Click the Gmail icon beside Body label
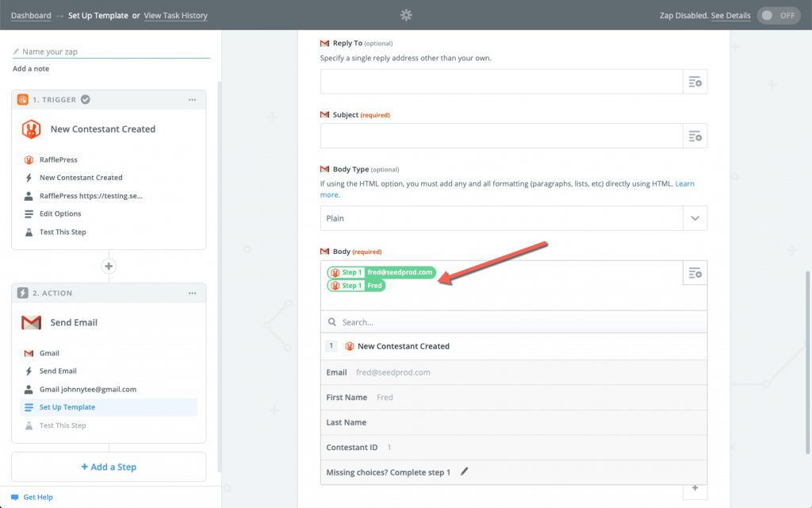 324,252
